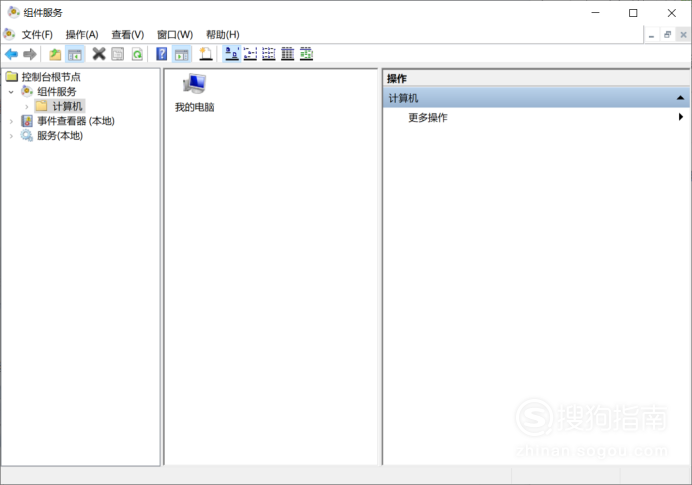Switch to large icons view

(232, 54)
